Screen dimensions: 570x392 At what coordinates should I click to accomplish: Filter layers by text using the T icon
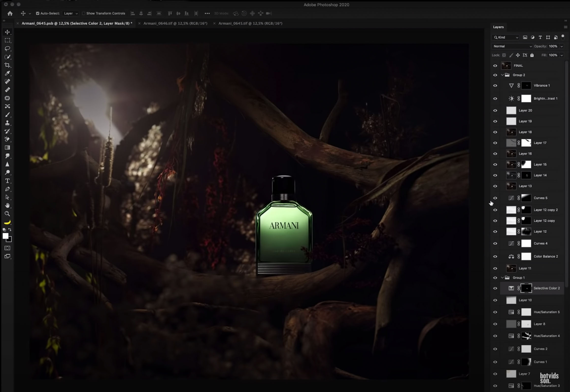click(x=540, y=37)
